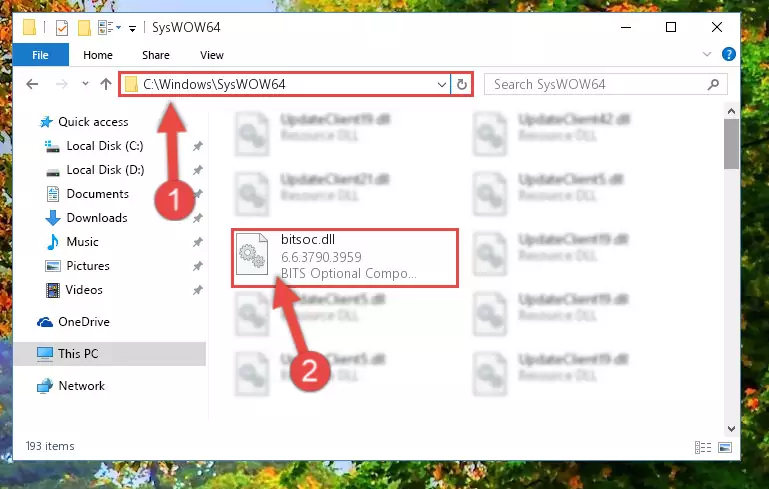This screenshot has width=769, height=489.
Task: Open the File ribbon tab
Action: (40, 55)
